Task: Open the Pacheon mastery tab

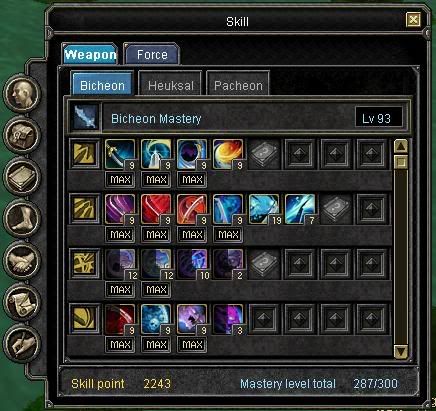Action: point(238,85)
